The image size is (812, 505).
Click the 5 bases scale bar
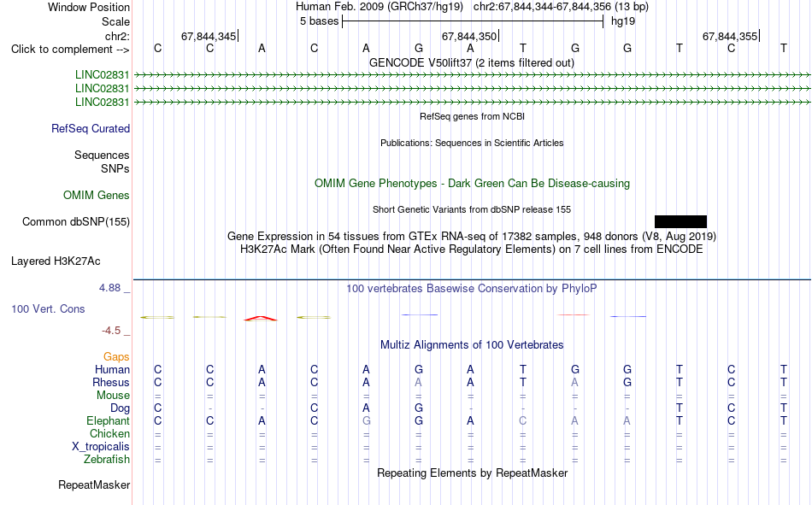click(x=473, y=21)
